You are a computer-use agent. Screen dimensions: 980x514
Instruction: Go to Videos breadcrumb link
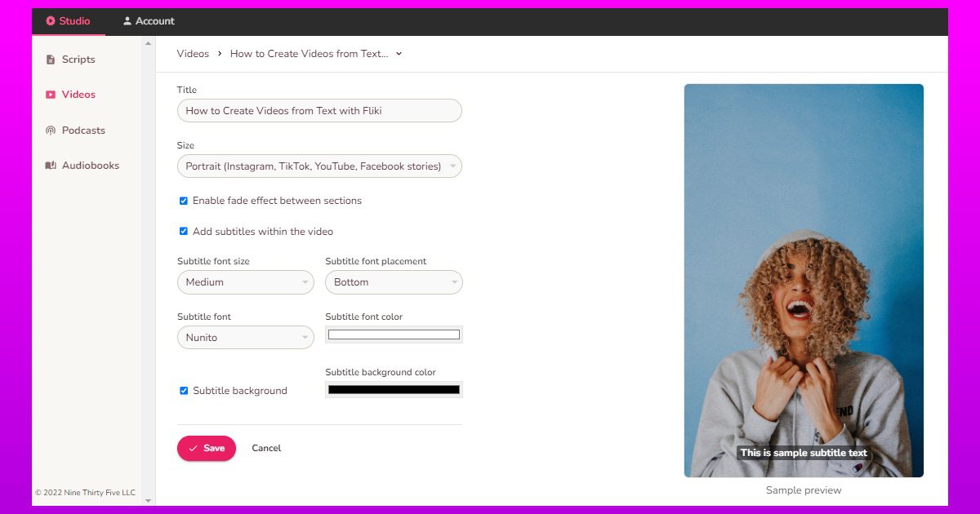pos(193,54)
